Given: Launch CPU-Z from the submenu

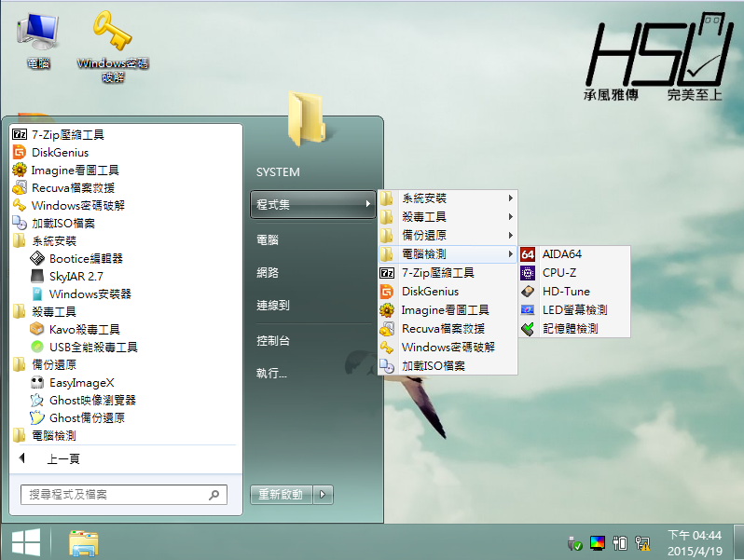Looking at the screenshot, I should pyautogui.click(x=574, y=273).
